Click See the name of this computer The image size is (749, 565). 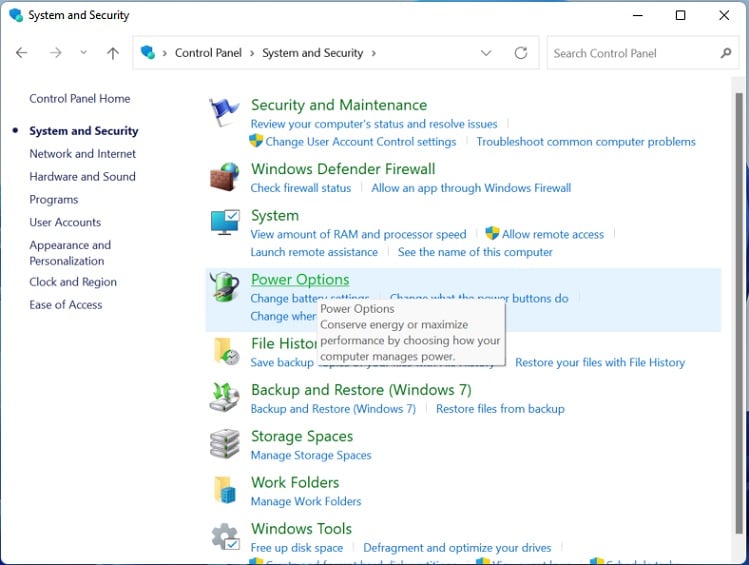475,252
